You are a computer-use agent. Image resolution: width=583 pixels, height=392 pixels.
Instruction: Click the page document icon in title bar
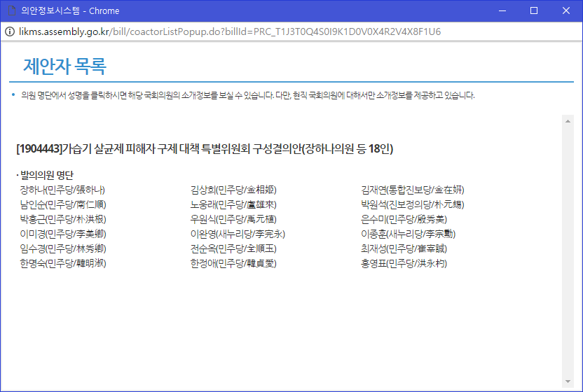pyautogui.click(x=11, y=10)
